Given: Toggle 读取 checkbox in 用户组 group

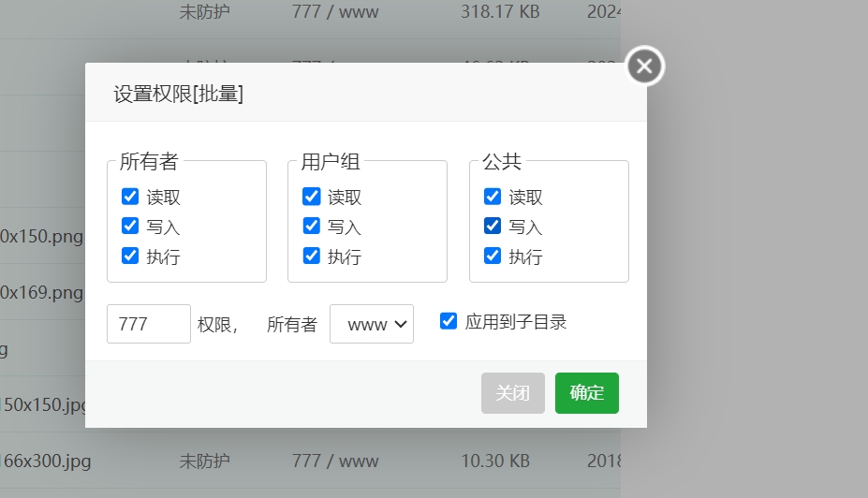Looking at the screenshot, I should tap(311, 197).
